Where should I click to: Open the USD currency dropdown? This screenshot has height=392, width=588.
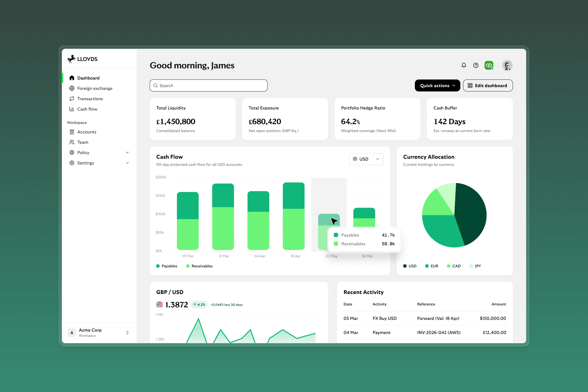(x=366, y=159)
